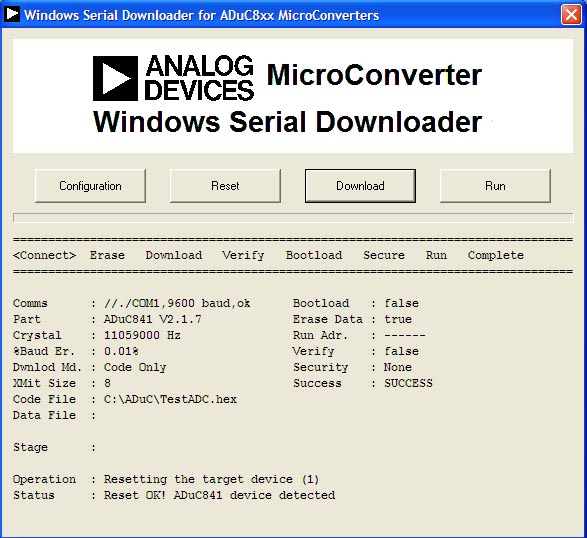Click the download progress bar
The width and height of the screenshot is (587, 538).
(293, 218)
